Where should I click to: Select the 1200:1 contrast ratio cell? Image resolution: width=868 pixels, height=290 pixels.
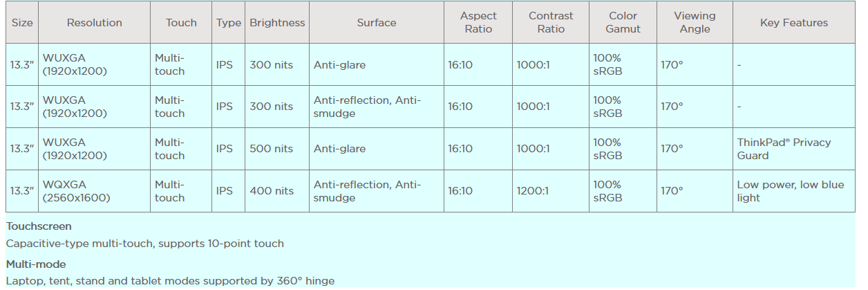tap(534, 191)
